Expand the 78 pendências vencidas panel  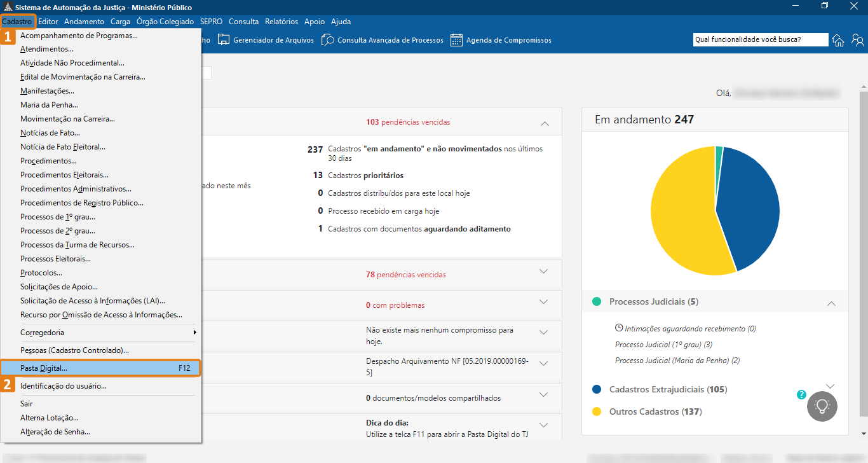point(543,272)
